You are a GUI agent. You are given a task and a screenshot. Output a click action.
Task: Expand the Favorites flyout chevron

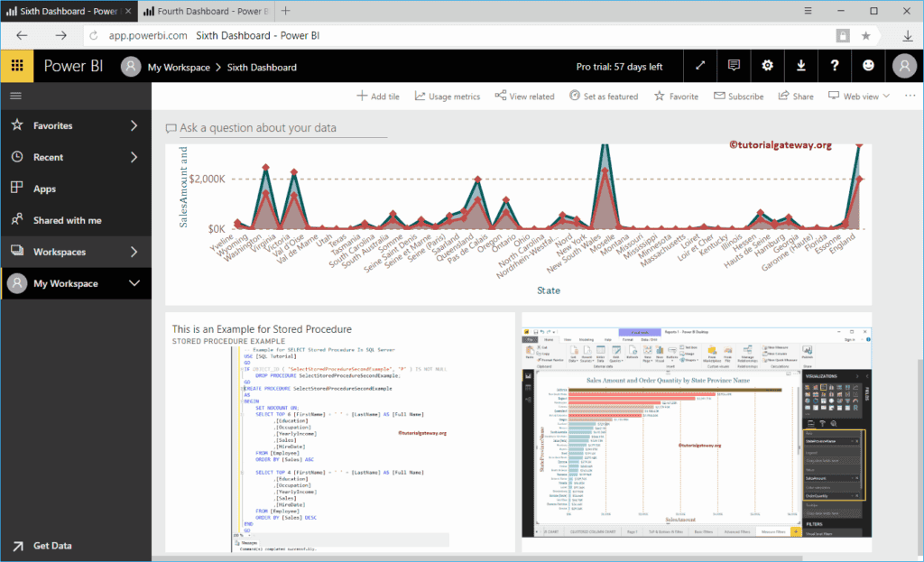pos(134,125)
